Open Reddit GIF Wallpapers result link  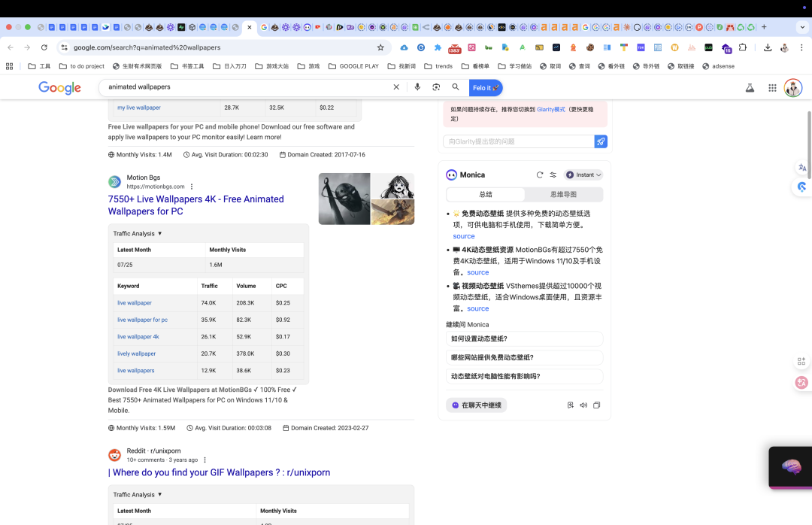pos(219,472)
